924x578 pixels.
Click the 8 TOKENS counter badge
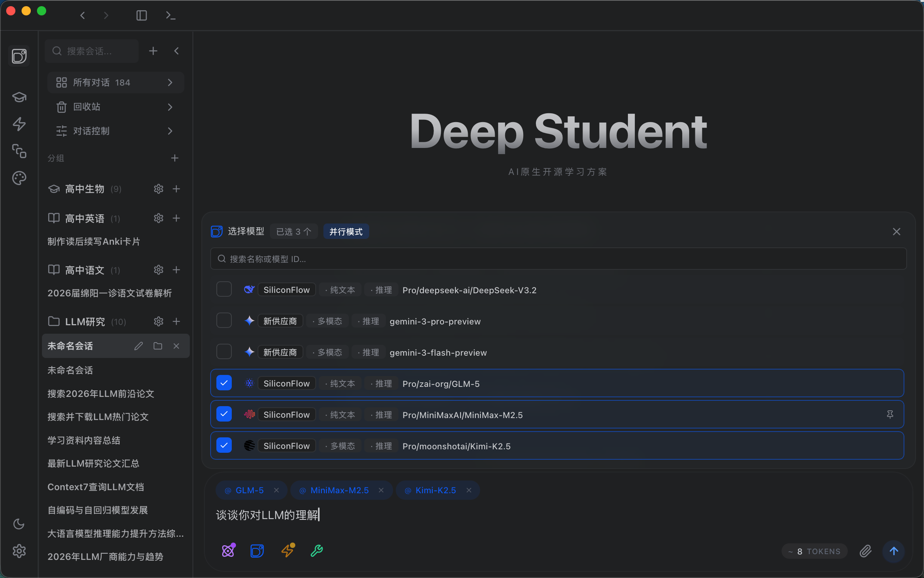coord(814,551)
